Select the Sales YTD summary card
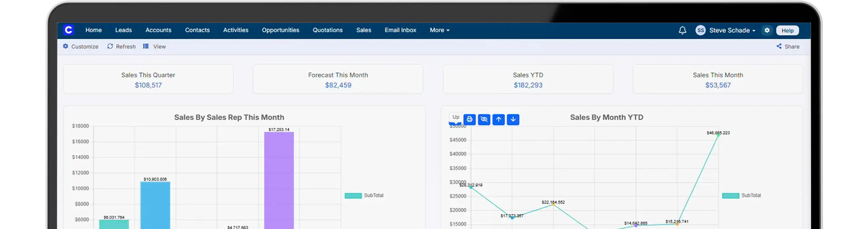The width and height of the screenshot is (868, 229). click(x=528, y=79)
